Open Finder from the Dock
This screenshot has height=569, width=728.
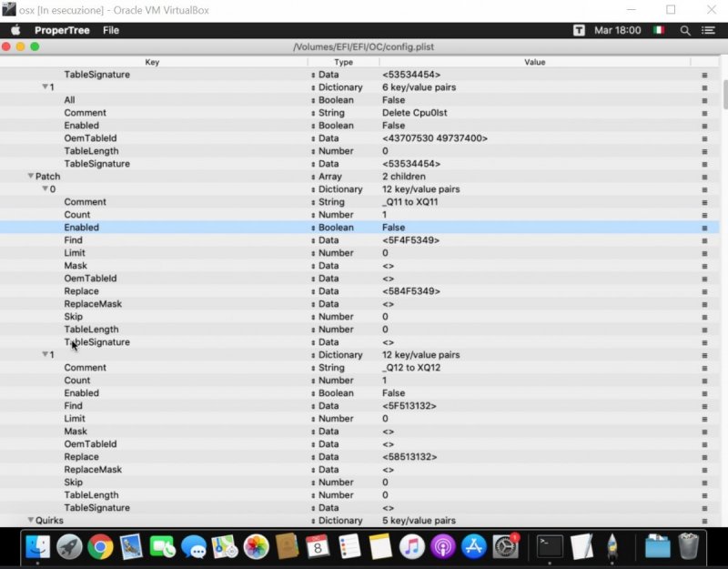(x=37, y=547)
